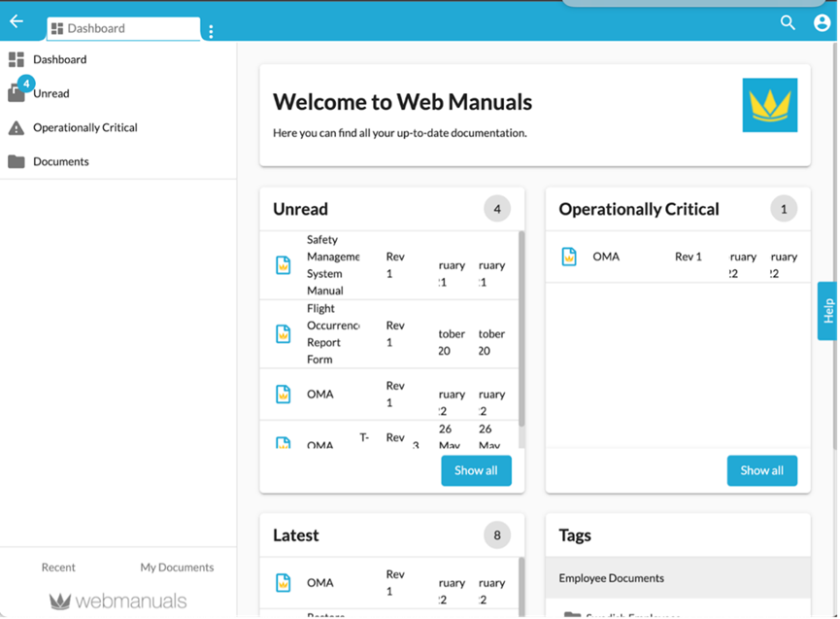Show all Operationally Critical documents
The width and height of the screenshot is (840, 619).
[x=761, y=470]
